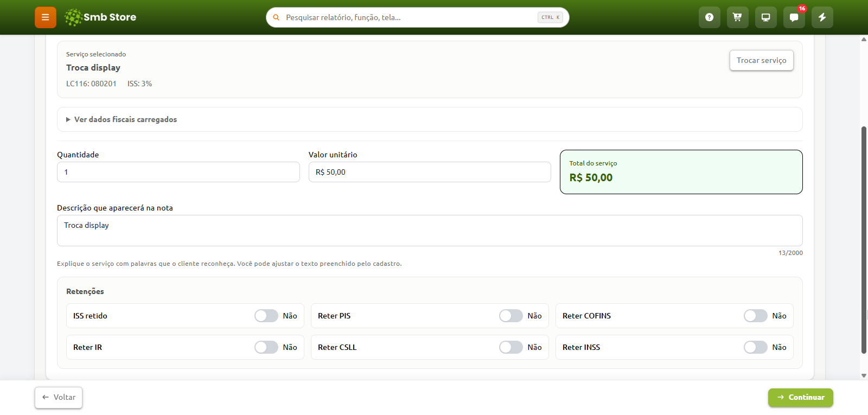Switch on Reter INSS retention

[756, 347]
